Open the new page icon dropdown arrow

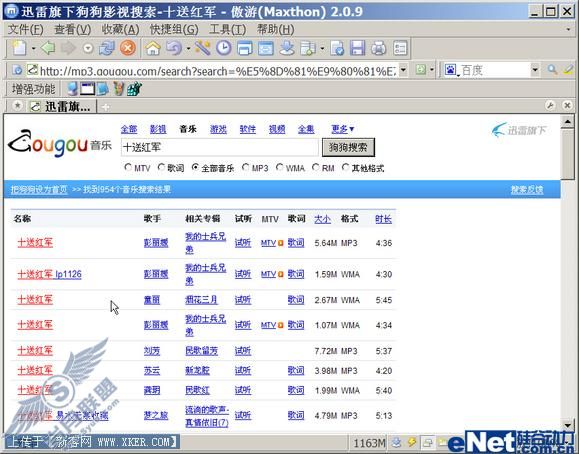33,48
